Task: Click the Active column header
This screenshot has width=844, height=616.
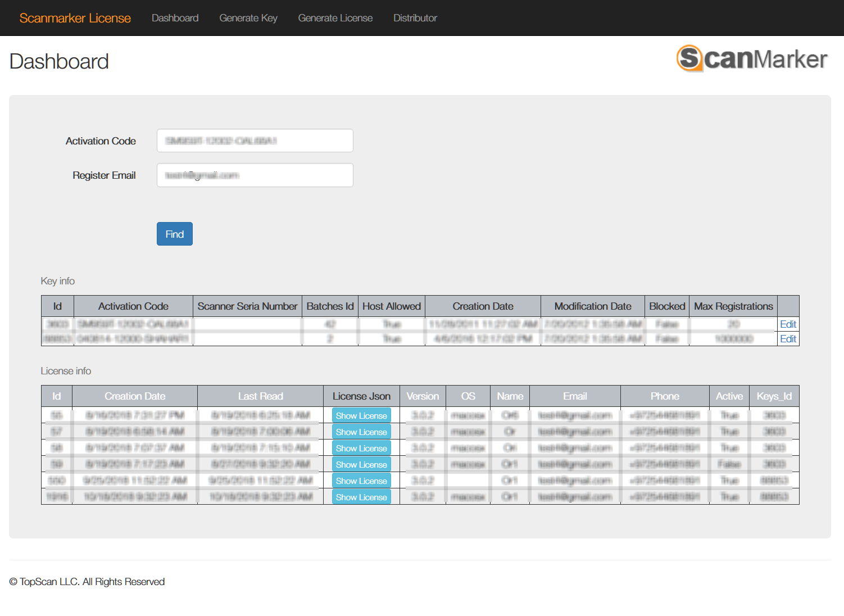Action: pos(729,396)
